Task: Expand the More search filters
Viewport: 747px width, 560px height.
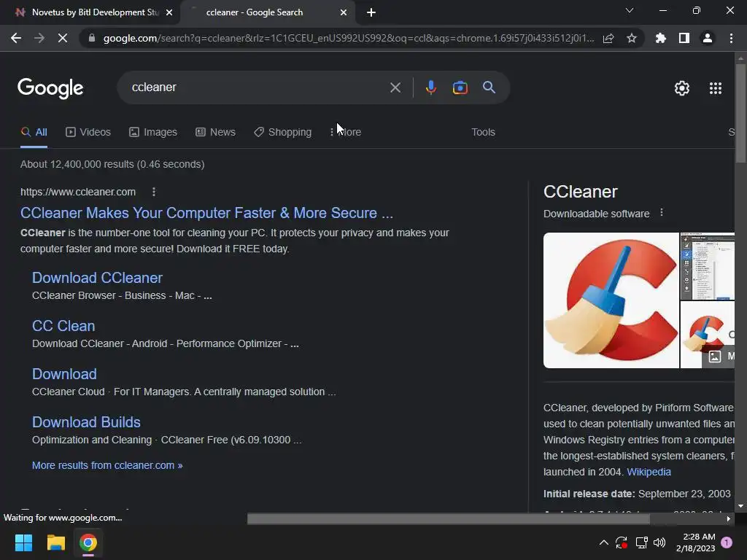Action: pos(346,132)
